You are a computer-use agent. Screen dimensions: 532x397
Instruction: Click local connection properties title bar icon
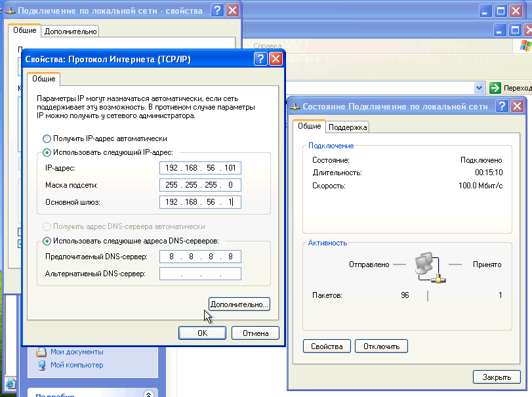pyautogui.click(x=10, y=11)
